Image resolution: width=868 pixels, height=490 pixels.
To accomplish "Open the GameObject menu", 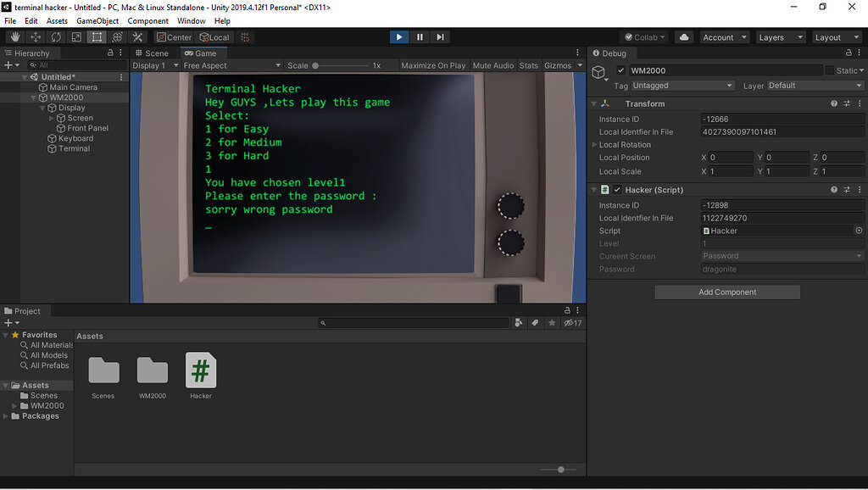I will click(x=97, y=20).
